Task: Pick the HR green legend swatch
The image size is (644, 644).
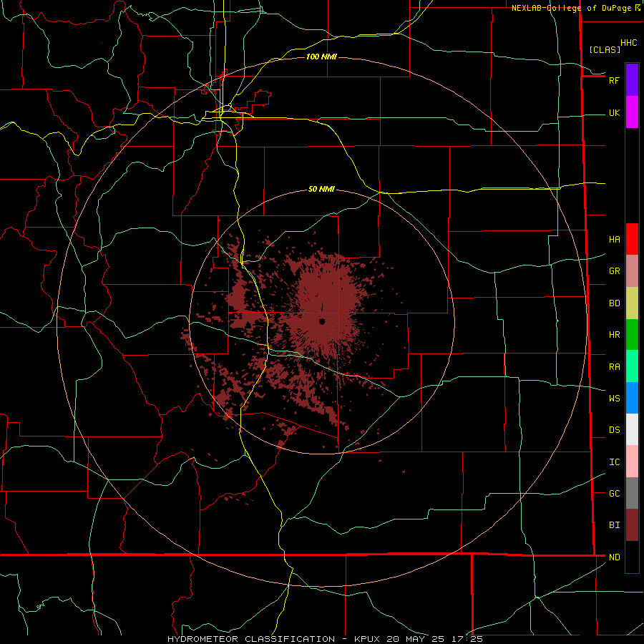Action: 632,335
